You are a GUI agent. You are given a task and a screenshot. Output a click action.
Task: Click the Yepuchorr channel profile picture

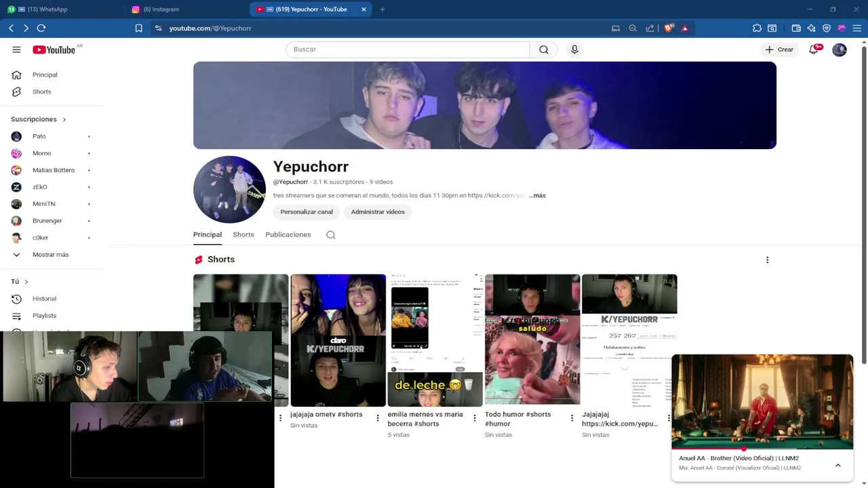point(229,189)
